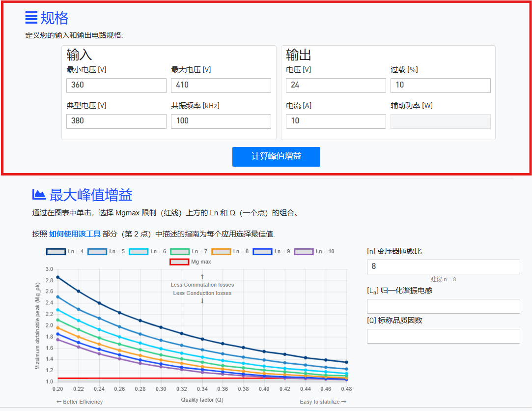Click the [Ln] 归一化谐振电感 input field
Screen dimensions: 532x411
pos(443,306)
